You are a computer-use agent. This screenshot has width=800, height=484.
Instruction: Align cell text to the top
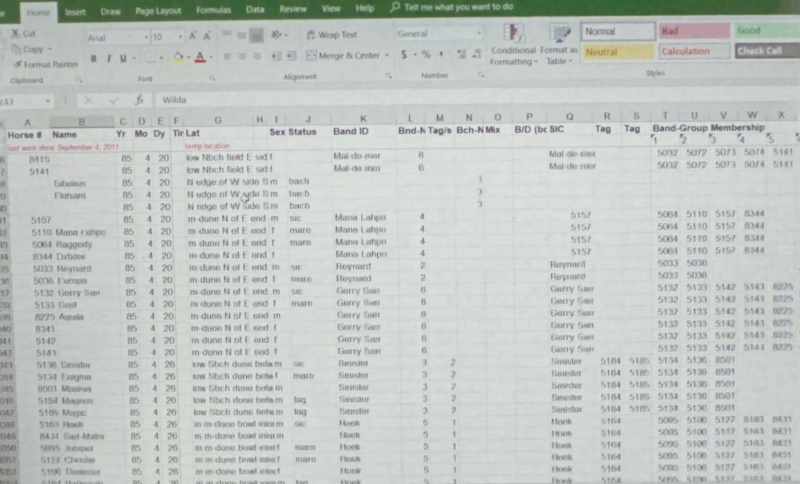[x=227, y=35]
